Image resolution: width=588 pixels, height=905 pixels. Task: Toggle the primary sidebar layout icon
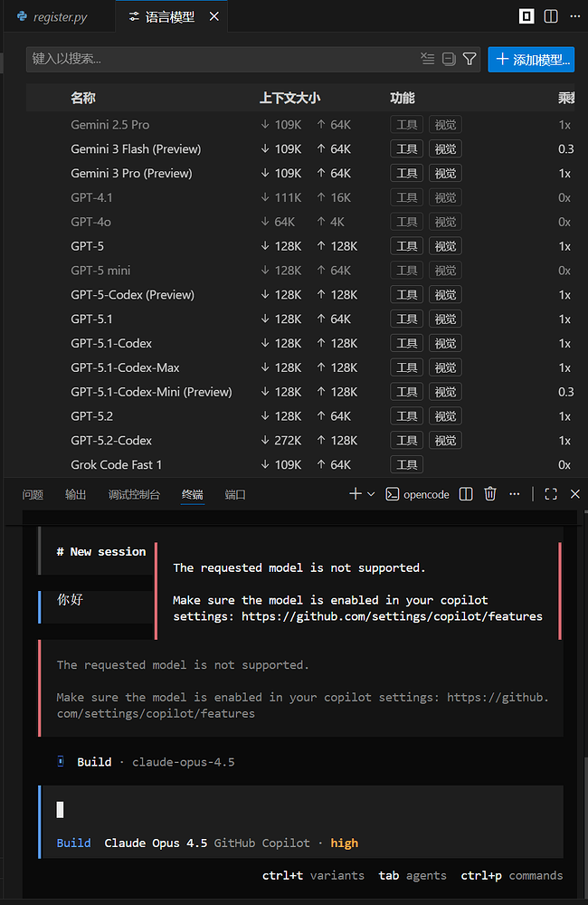tap(526, 16)
